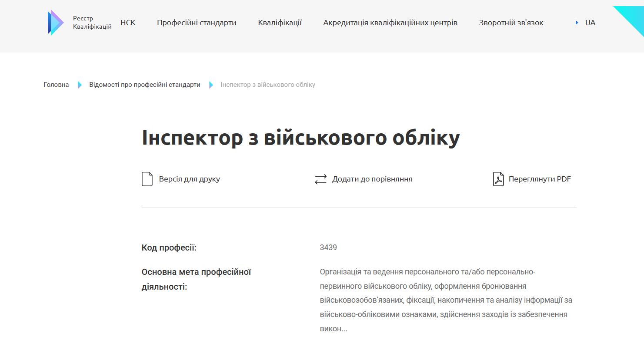
Task: Click Додати до порівняння text
Action: click(372, 179)
